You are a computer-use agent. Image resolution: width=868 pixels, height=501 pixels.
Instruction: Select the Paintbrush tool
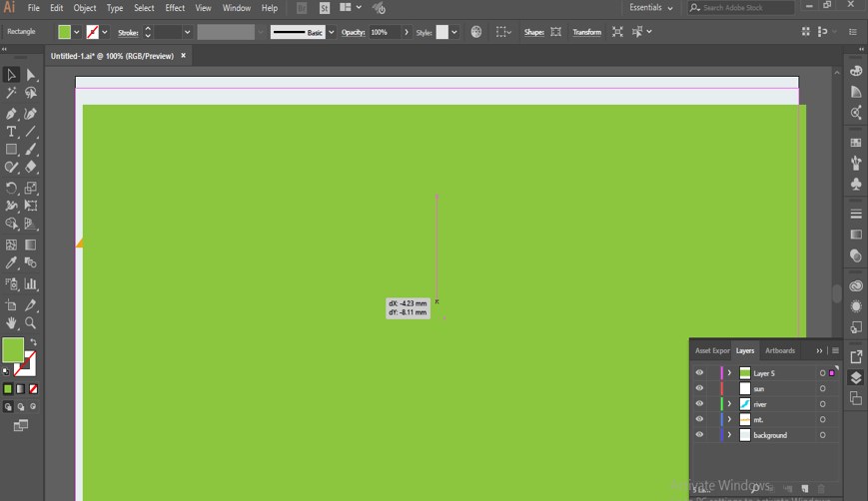coord(30,150)
